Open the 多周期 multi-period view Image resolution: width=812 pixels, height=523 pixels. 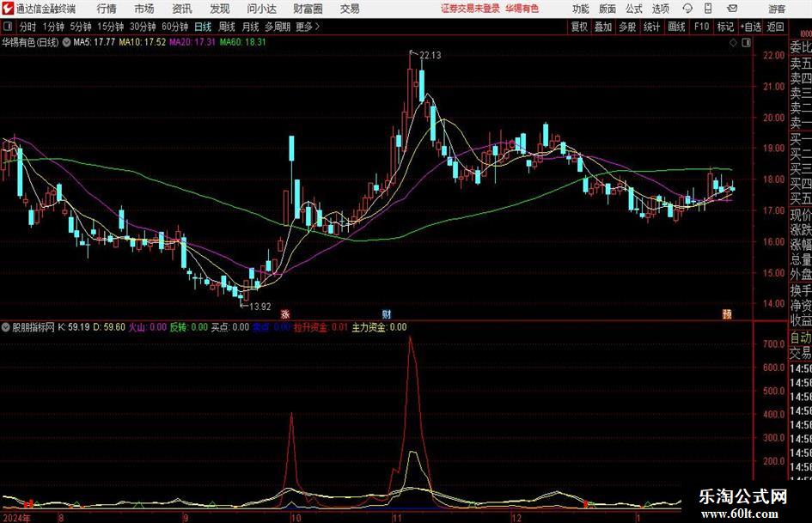pyautogui.click(x=278, y=27)
